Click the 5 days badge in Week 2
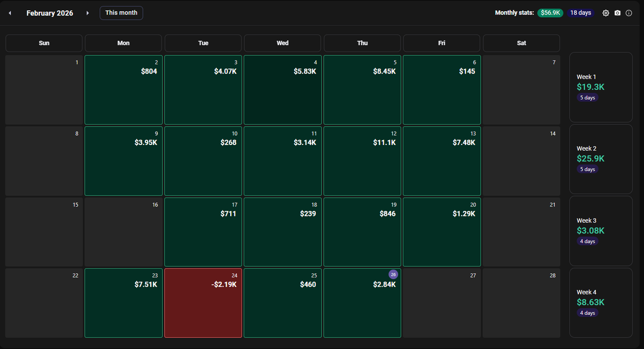 click(x=588, y=169)
